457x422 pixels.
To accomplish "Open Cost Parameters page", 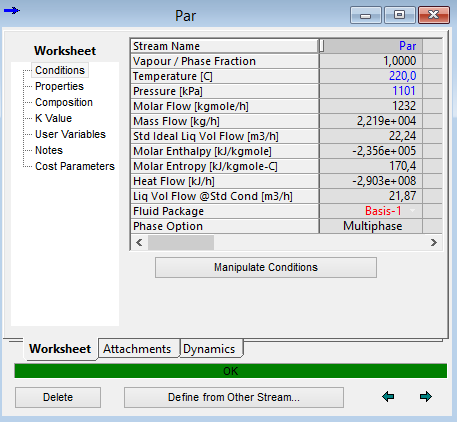I will [x=75, y=166].
